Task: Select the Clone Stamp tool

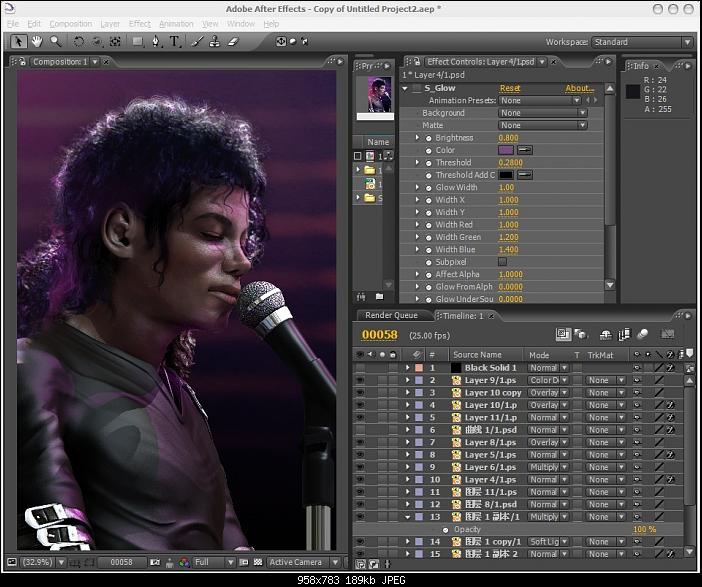Action: tap(215, 42)
